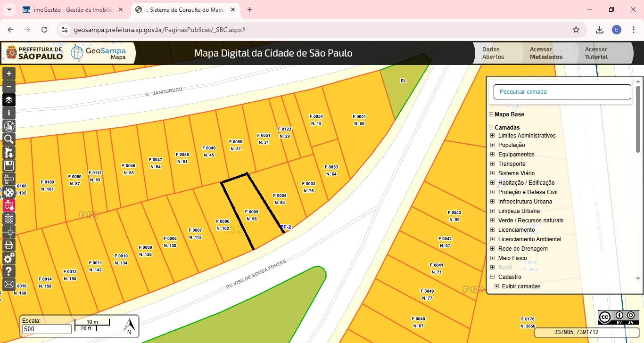Print the map using printer icon

[x=9, y=245]
